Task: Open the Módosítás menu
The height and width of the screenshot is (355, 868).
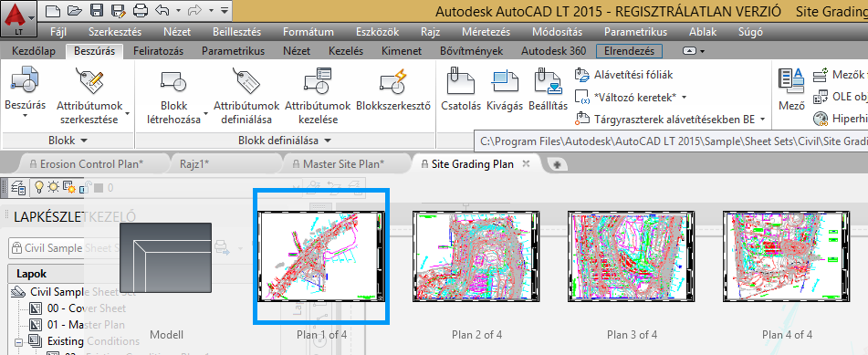Action: [x=558, y=32]
